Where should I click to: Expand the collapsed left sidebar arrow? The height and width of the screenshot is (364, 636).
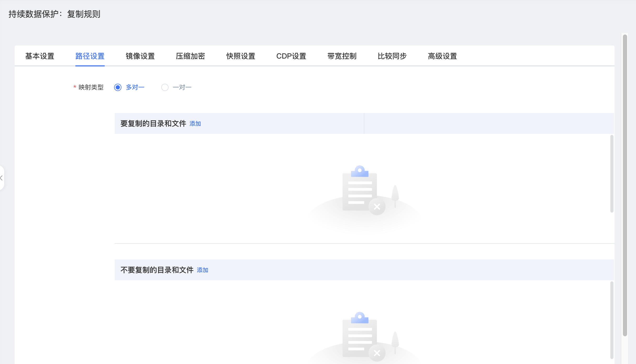pos(2,178)
